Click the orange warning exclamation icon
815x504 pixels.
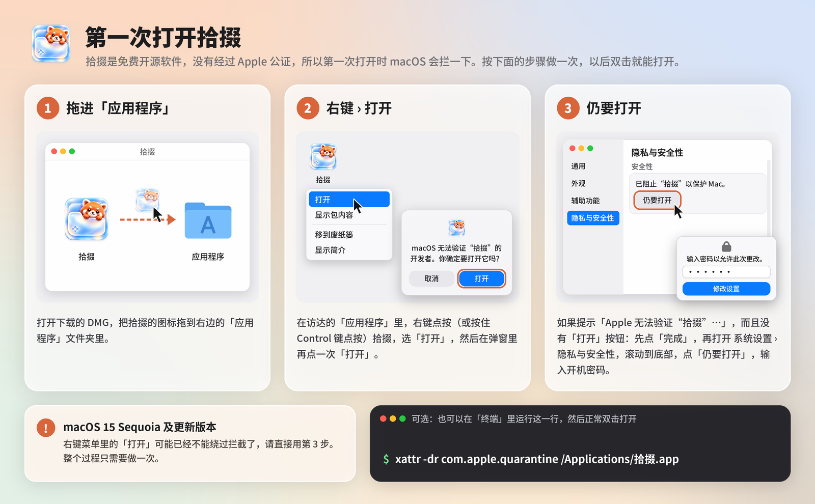coord(46,428)
